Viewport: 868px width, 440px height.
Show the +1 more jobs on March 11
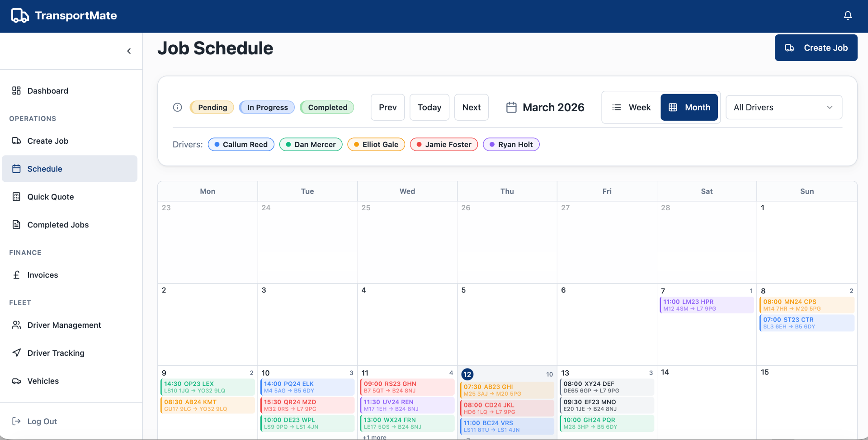click(375, 437)
